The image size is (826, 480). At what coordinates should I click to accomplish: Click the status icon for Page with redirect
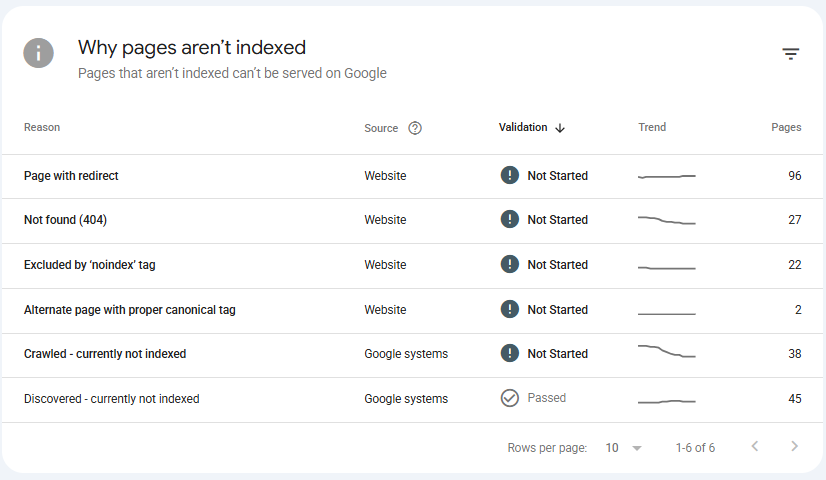(x=509, y=175)
